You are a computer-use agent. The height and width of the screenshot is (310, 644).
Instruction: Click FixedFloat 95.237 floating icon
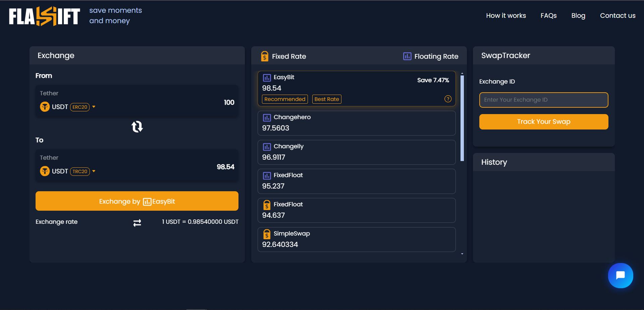[x=267, y=176]
